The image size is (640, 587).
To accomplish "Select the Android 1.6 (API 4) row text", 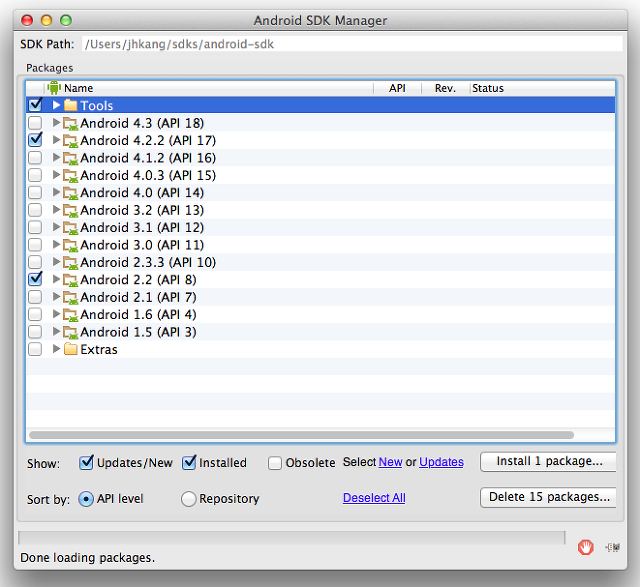I will tap(138, 315).
